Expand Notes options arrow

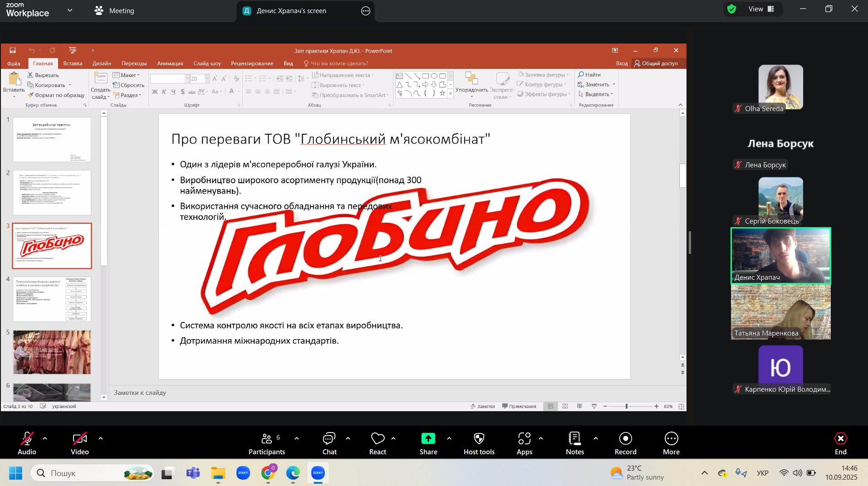[x=596, y=438]
